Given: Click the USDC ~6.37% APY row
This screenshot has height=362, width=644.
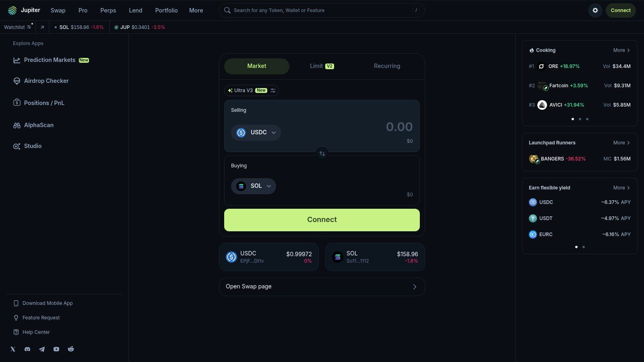Looking at the screenshot, I should [580, 202].
